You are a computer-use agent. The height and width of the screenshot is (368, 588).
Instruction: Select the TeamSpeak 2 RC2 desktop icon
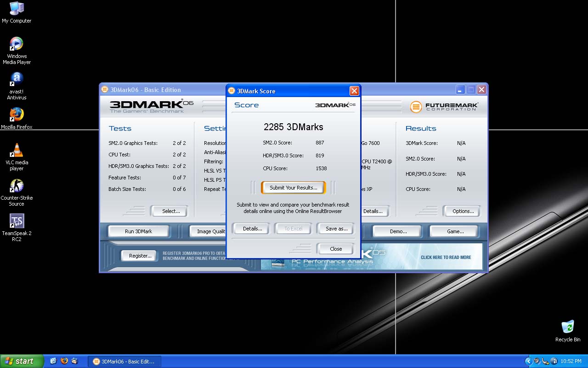[x=17, y=228]
